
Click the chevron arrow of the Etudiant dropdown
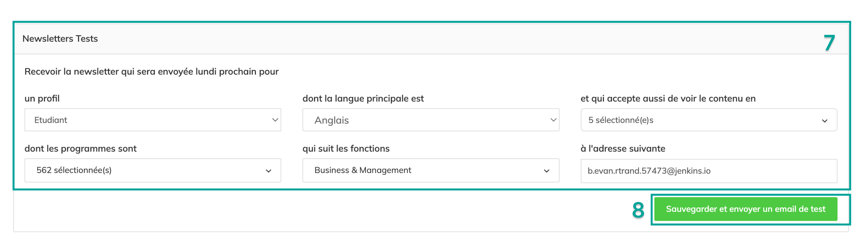275,120
